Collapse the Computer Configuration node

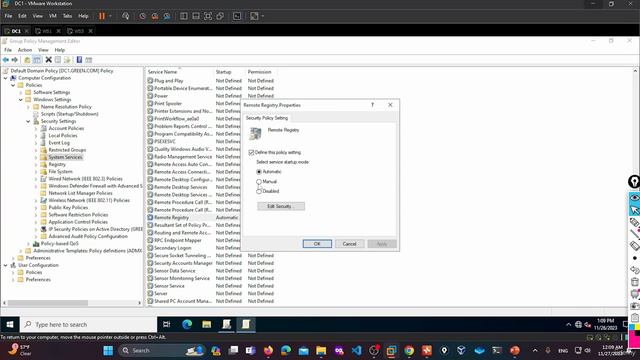pyautogui.click(x=6, y=78)
